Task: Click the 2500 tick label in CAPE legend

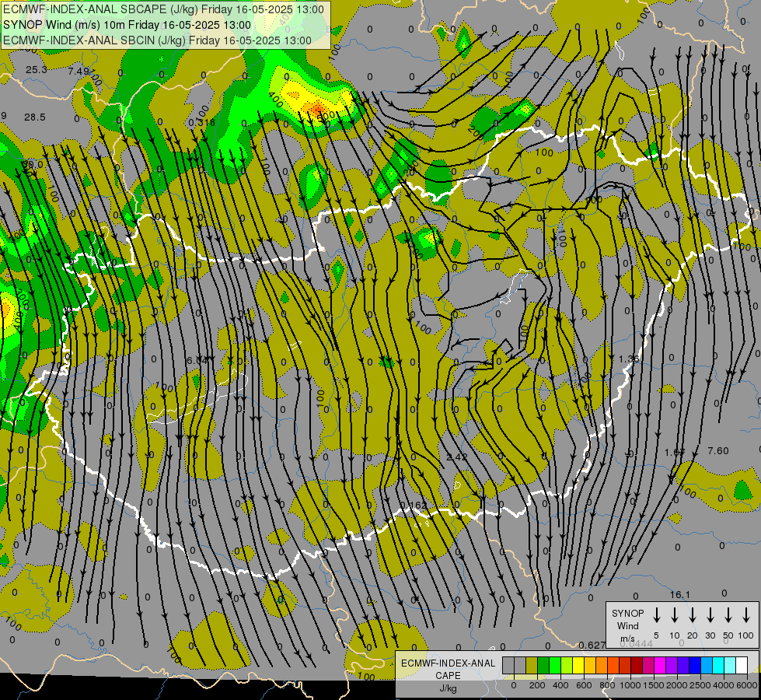Action: click(x=700, y=685)
